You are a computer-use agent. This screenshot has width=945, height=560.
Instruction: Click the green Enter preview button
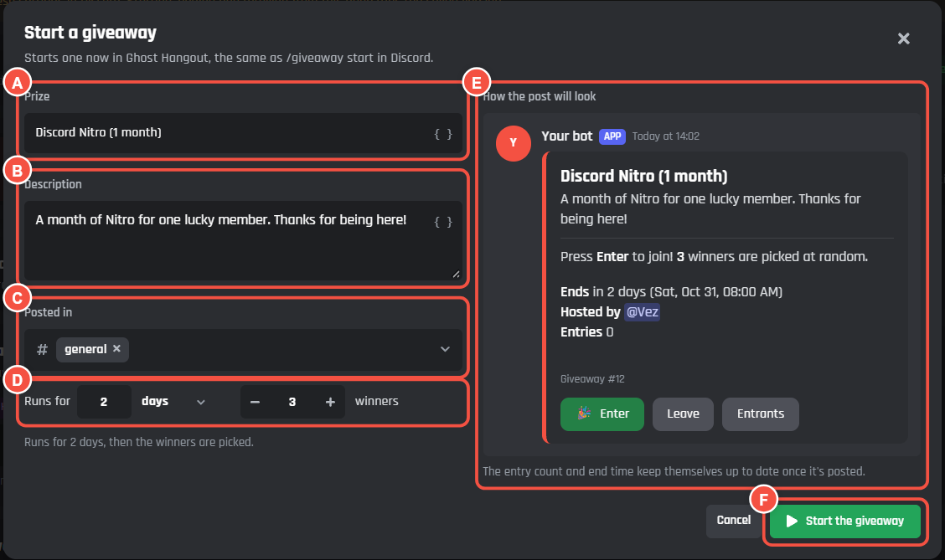(602, 414)
